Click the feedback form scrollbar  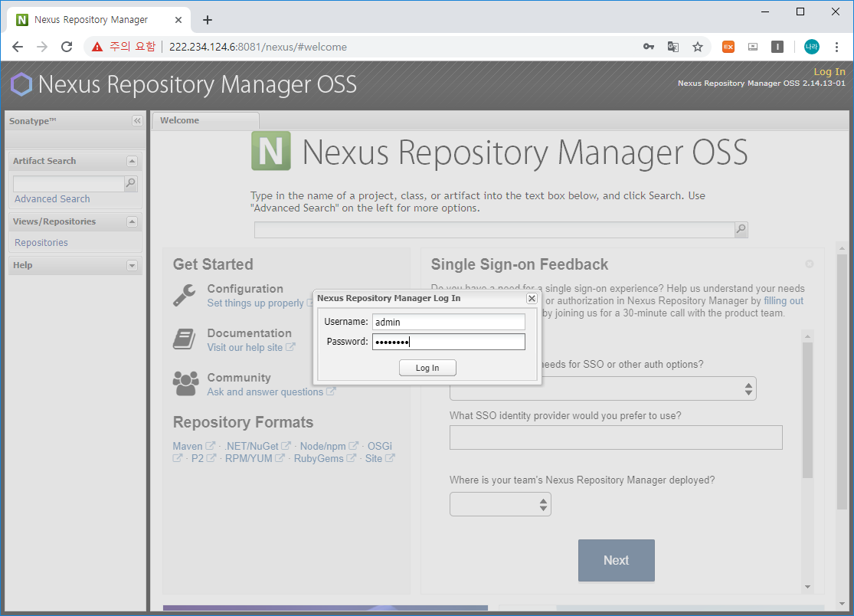point(808,410)
